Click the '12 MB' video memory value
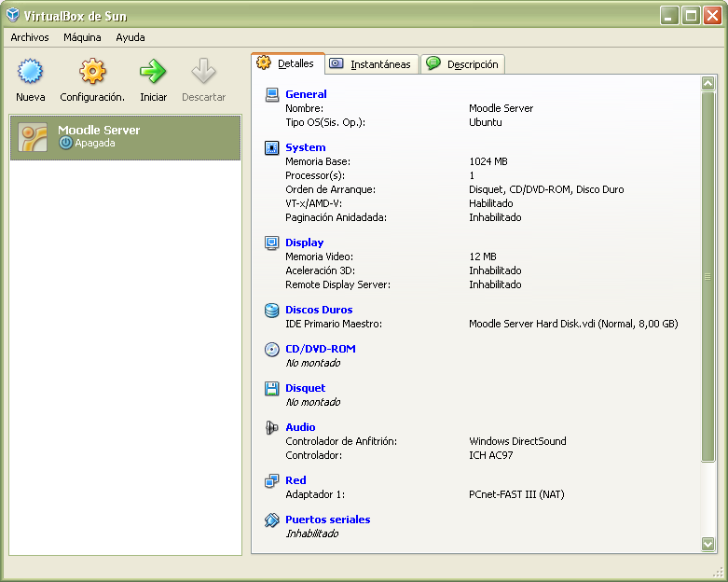The image size is (728, 582). (483, 256)
